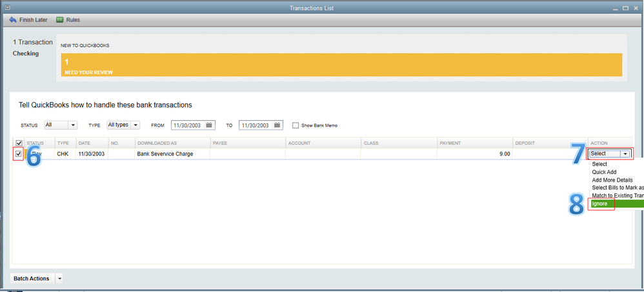
Task: Click the green Rules icon
Action: 59,20
